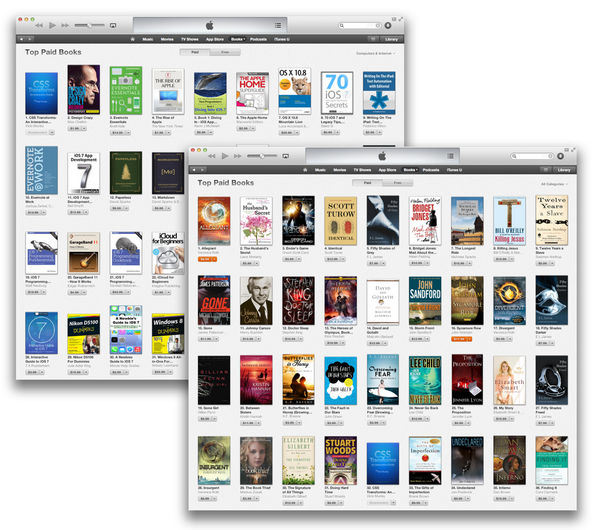Expand the Books menu arrow in back window

coord(244,39)
